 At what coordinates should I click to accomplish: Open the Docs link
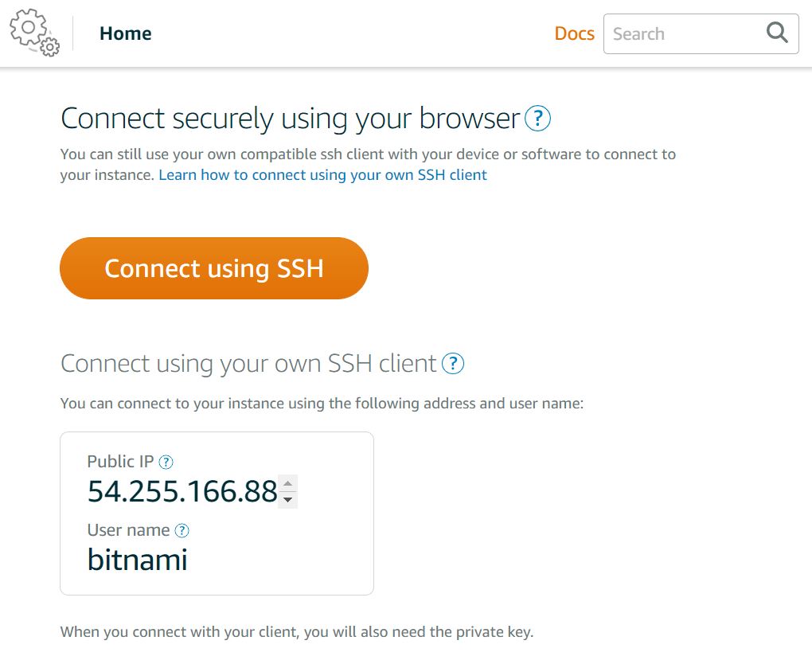[x=574, y=33]
